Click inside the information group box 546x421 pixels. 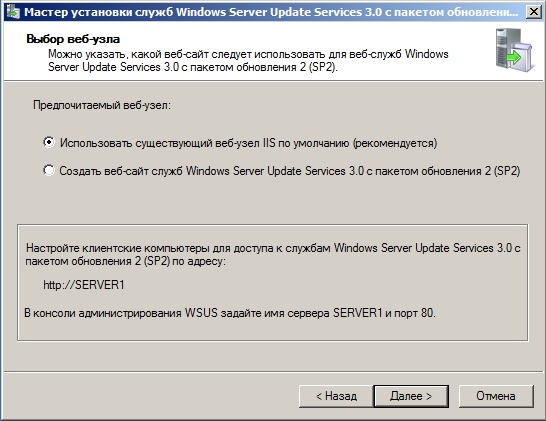(273, 283)
